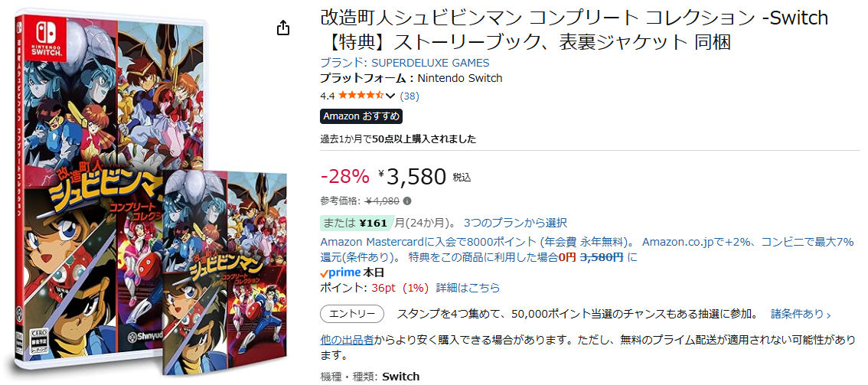Click the share icon above the title

click(283, 28)
